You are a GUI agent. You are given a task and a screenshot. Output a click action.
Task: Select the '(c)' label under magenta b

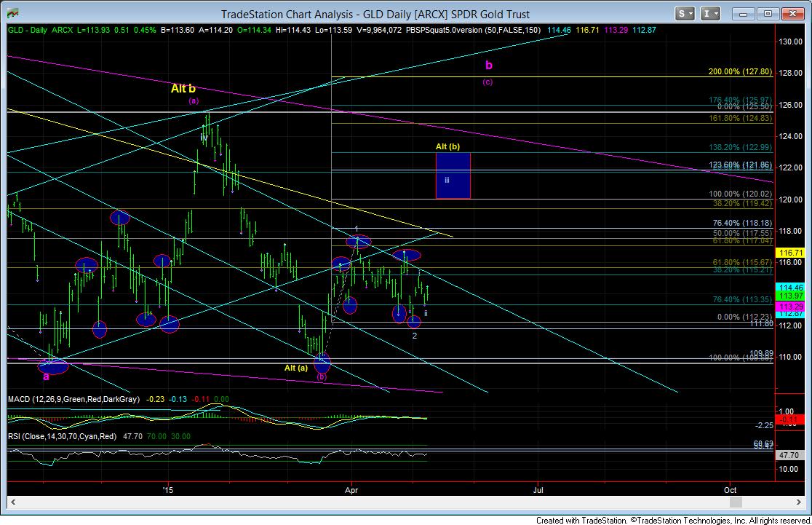tap(487, 82)
